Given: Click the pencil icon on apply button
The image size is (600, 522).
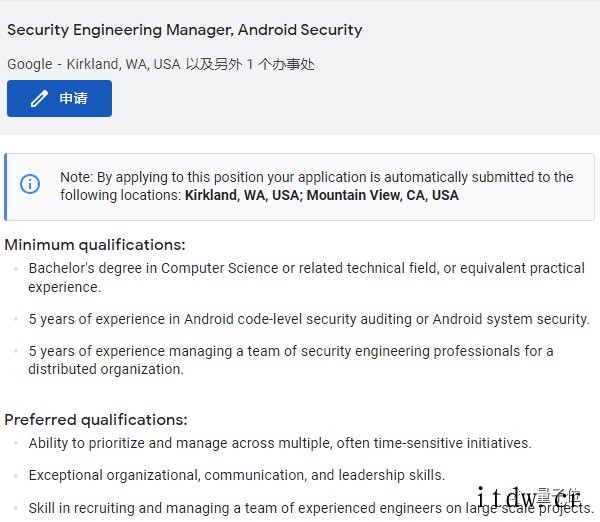Looking at the screenshot, I should (x=39, y=98).
